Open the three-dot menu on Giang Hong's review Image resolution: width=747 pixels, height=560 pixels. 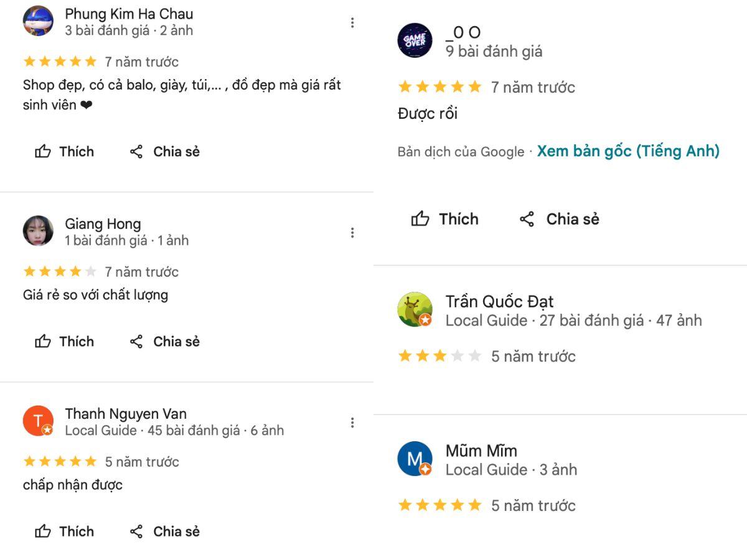pyautogui.click(x=352, y=233)
